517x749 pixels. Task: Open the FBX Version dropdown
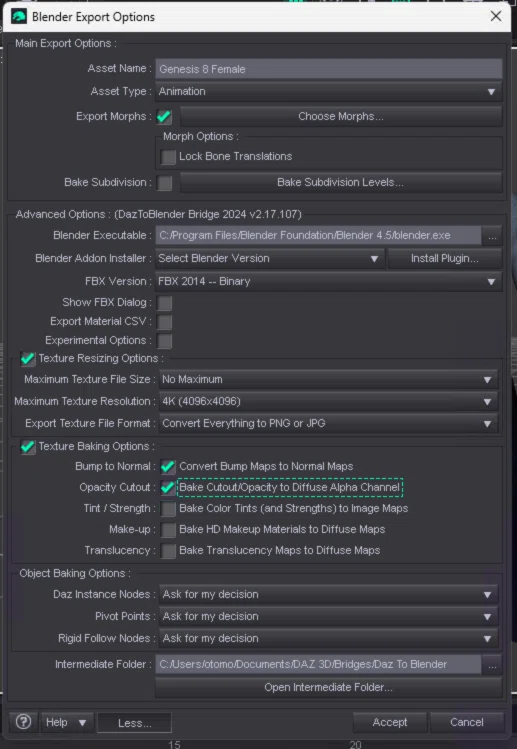point(328,281)
